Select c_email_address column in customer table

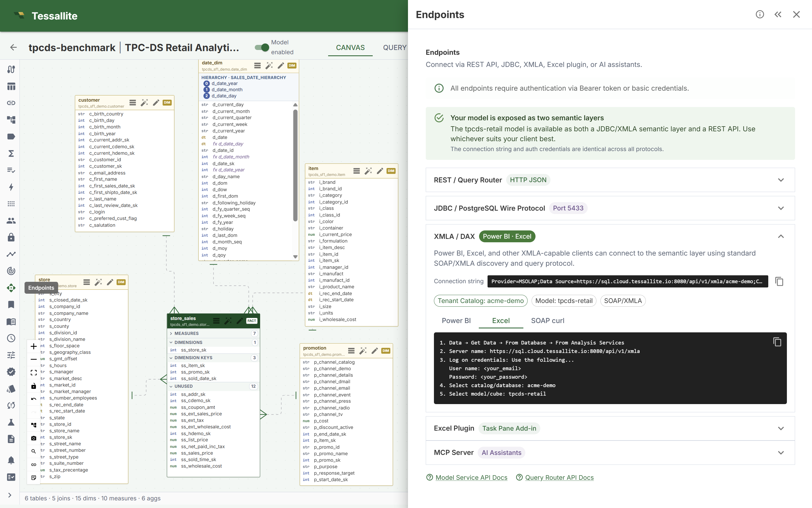107,173
